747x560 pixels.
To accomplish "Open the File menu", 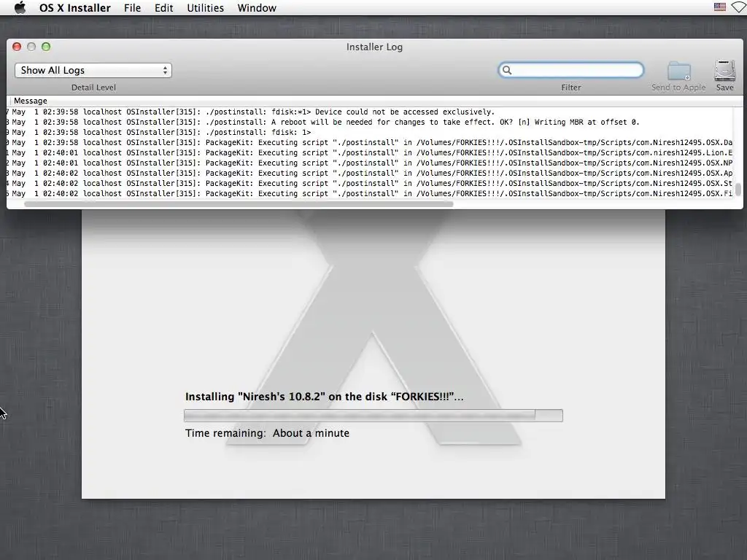I will pyautogui.click(x=132, y=8).
